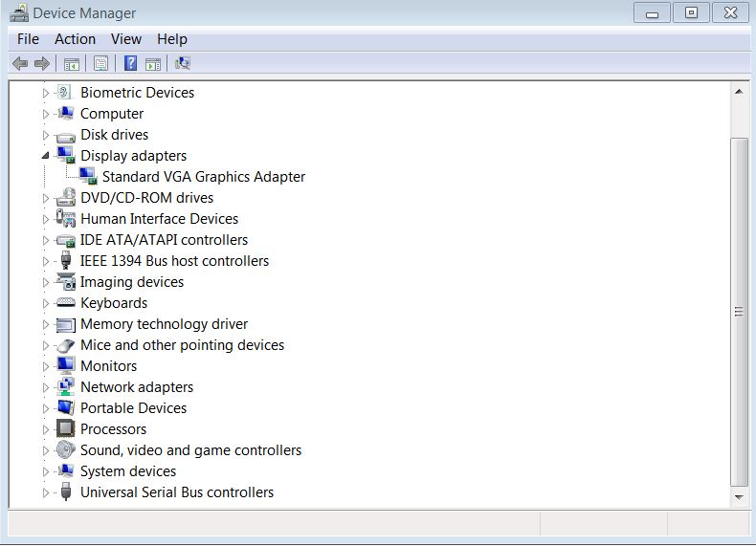Click the Memory technology driver icon
The height and width of the screenshot is (546, 756).
[x=66, y=325]
